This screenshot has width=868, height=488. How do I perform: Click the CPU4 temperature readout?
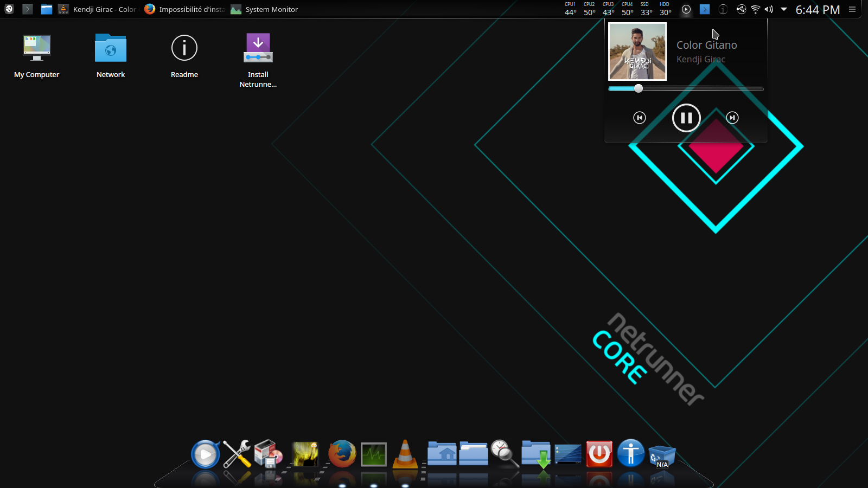[x=627, y=9]
